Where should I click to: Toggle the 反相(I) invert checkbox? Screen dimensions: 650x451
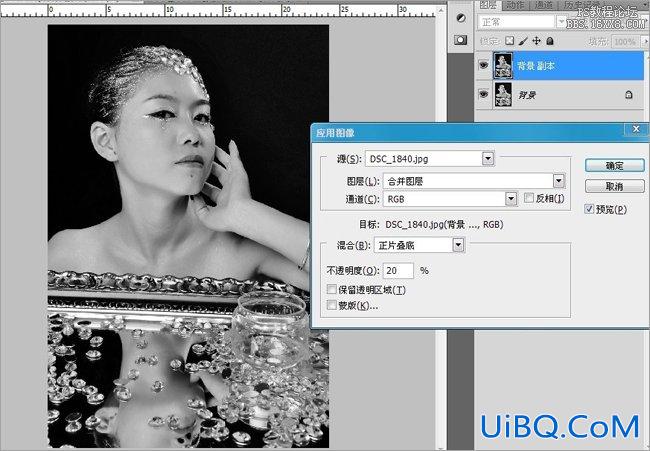point(529,198)
